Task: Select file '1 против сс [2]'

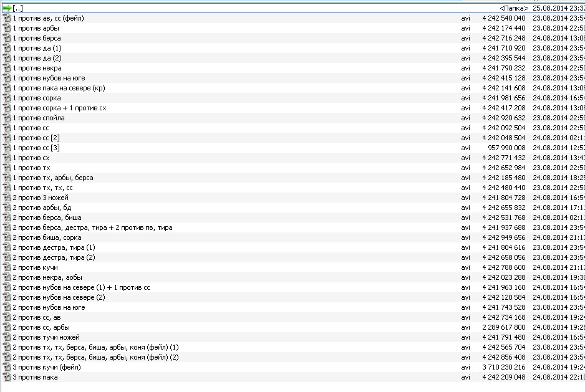Action: pyautogui.click(x=36, y=138)
